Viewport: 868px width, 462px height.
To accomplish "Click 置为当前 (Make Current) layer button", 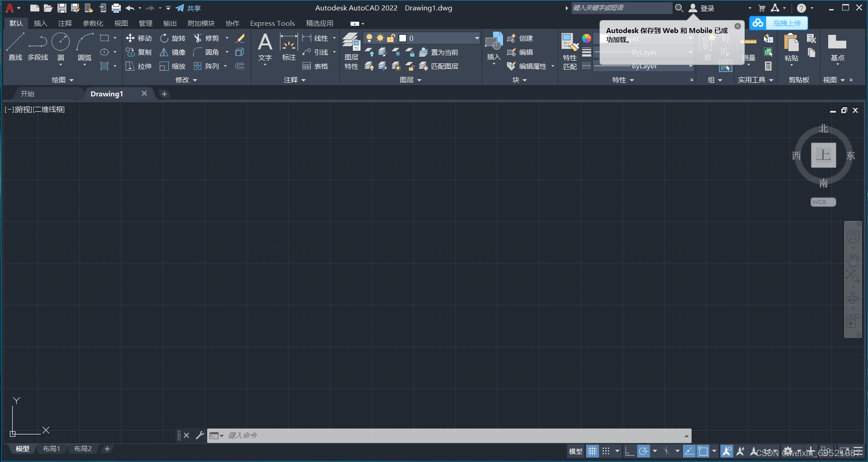I will (438, 52).
